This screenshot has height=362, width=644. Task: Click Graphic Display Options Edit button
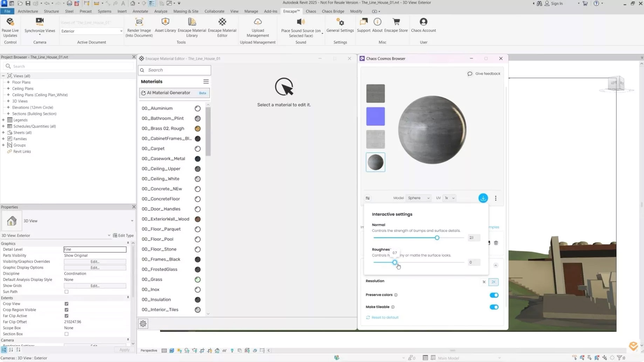95,268
